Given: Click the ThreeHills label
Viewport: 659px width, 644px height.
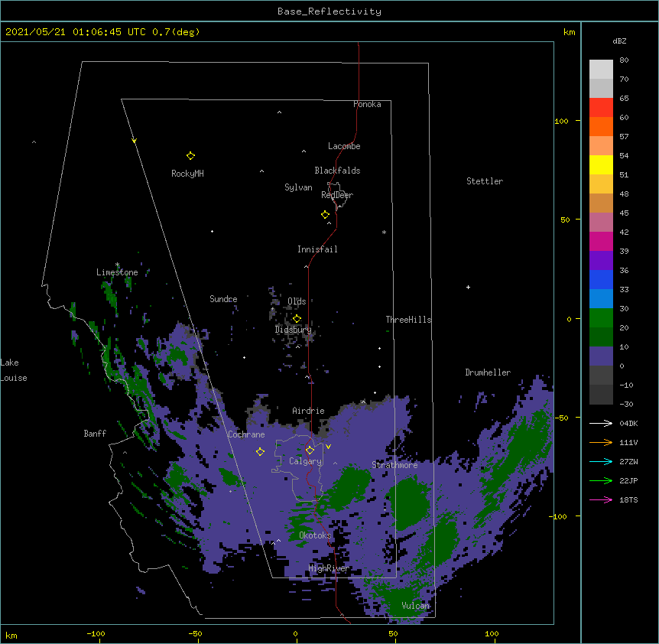Looking at the screenshot, I should (408, 320).
